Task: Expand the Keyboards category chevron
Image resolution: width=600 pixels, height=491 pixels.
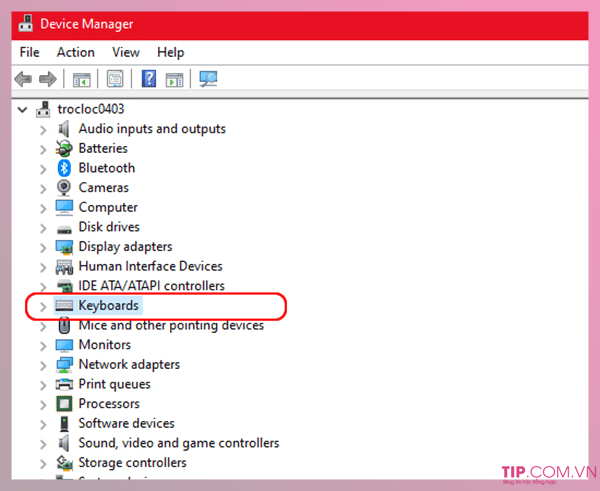Action: (x=43, y=306)
